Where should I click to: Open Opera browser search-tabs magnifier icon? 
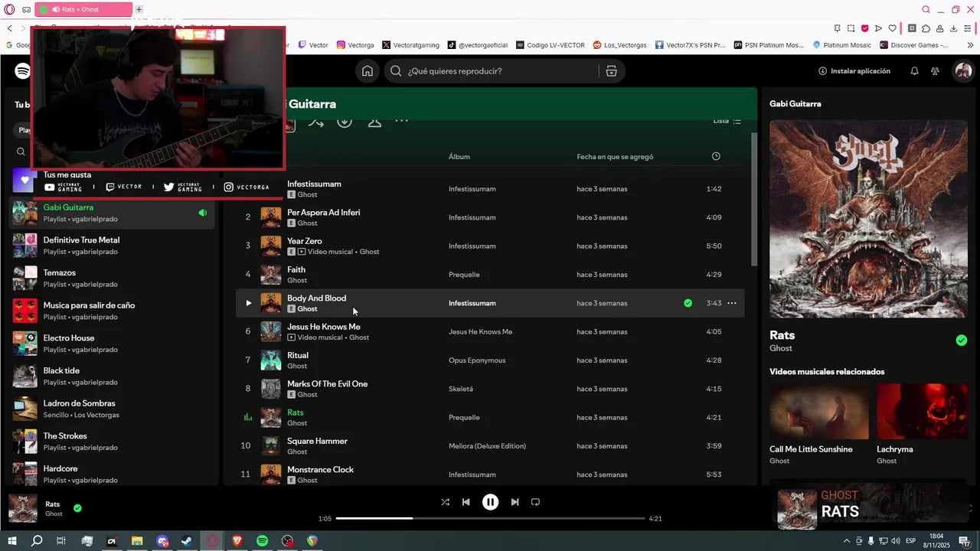(x=926, y=9)
